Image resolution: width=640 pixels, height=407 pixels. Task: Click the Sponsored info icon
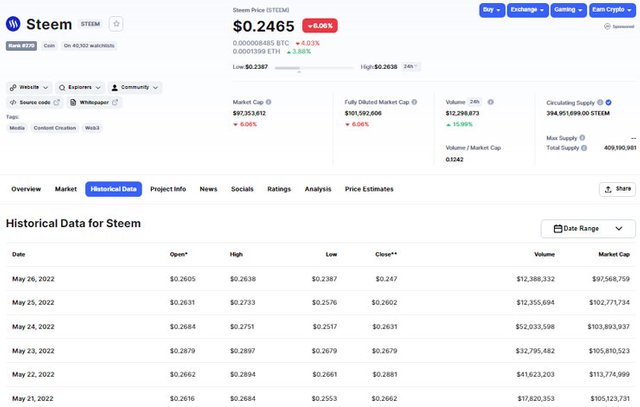coord(607,26)
